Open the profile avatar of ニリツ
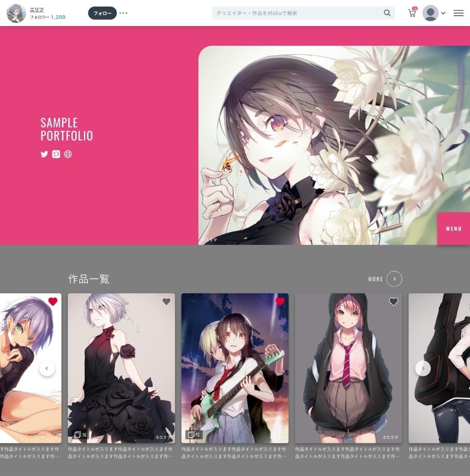Image resolution: width=470 pixels, height=476 pixels. coord(16,13)
